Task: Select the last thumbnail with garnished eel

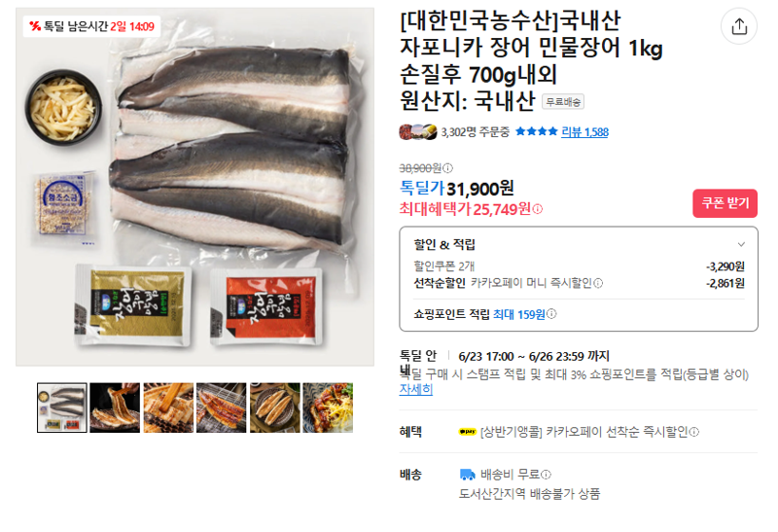Action: 328,408
